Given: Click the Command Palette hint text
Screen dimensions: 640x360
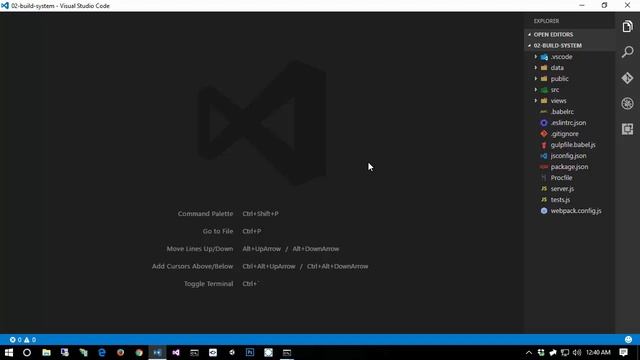Looking at the screenshot, I should [x=205, y=213].
